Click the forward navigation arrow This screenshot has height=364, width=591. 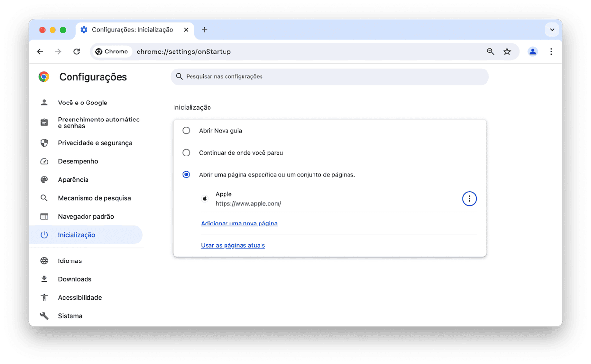(x=58, y=52)
